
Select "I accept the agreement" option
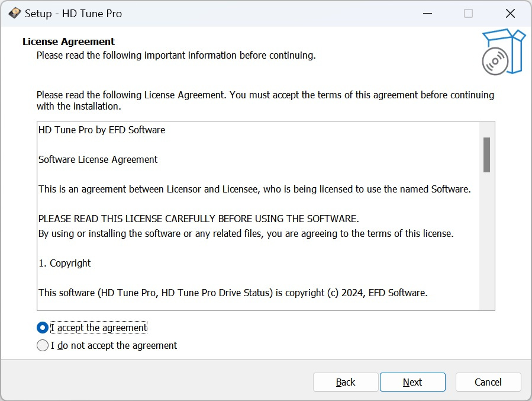[x=43, y=328]
